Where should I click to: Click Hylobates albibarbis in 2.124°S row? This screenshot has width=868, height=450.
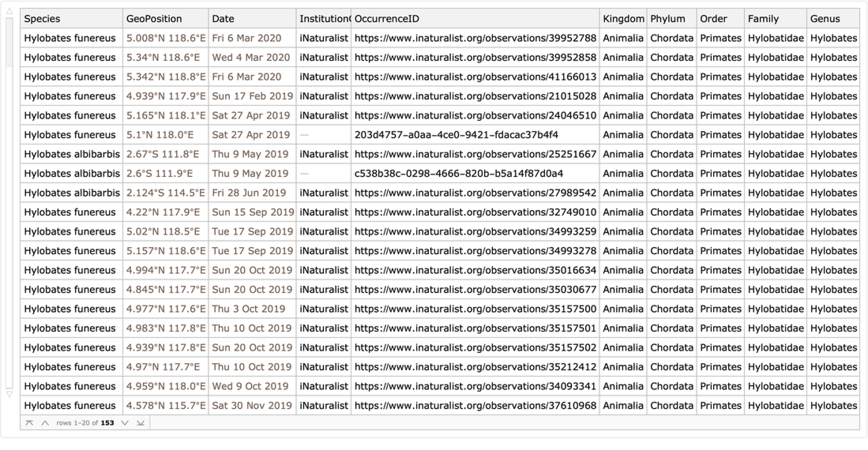(x=72, y=193)
